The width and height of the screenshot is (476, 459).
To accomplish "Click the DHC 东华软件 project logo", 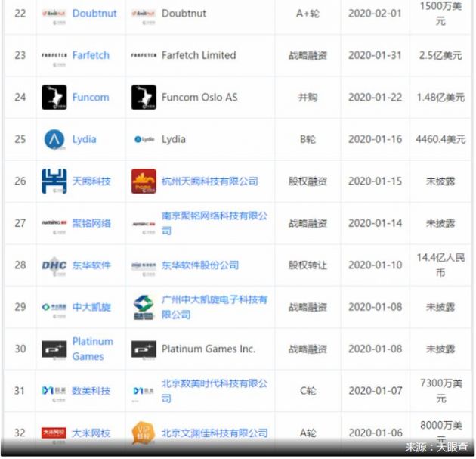I will [54, 265].
